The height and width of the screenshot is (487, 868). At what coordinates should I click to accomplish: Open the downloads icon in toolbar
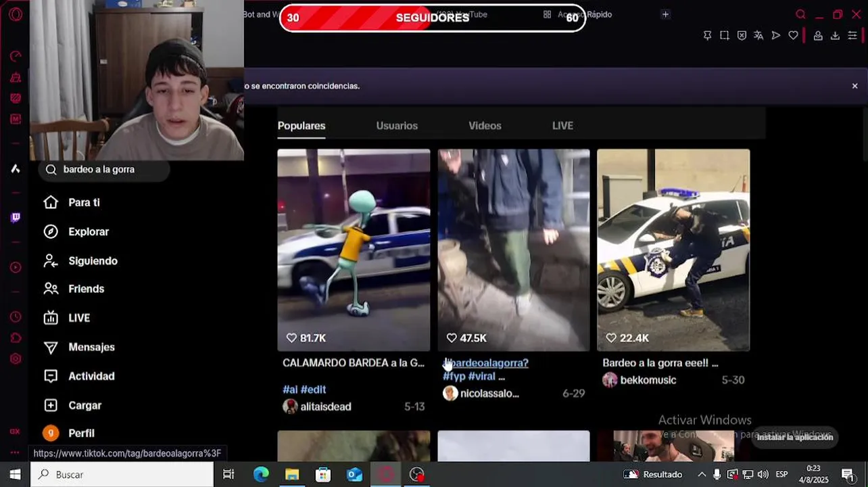click(835, 35)
